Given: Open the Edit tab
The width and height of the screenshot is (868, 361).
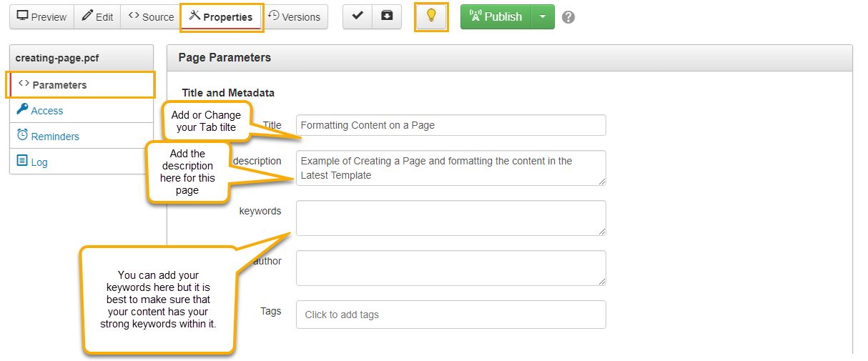Looking at the screenshot, I should [97, 17].
